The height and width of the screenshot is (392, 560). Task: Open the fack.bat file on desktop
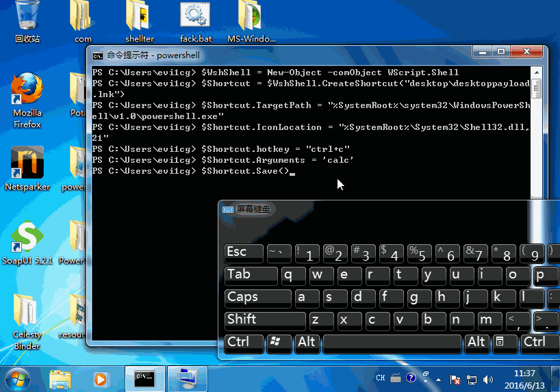195,16
